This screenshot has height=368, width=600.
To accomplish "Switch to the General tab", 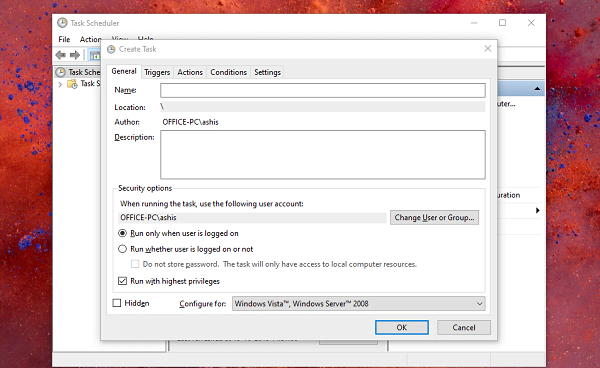I will coord(124,71).
